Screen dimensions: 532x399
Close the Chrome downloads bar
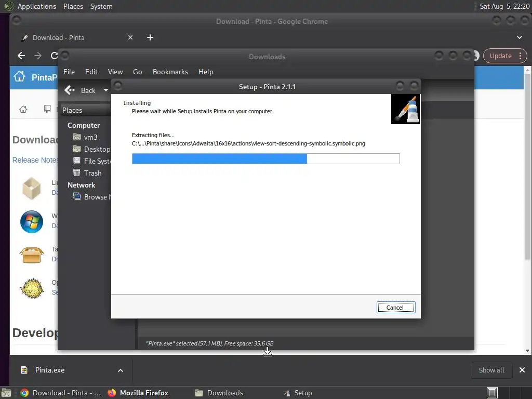[x=522, y=370]
